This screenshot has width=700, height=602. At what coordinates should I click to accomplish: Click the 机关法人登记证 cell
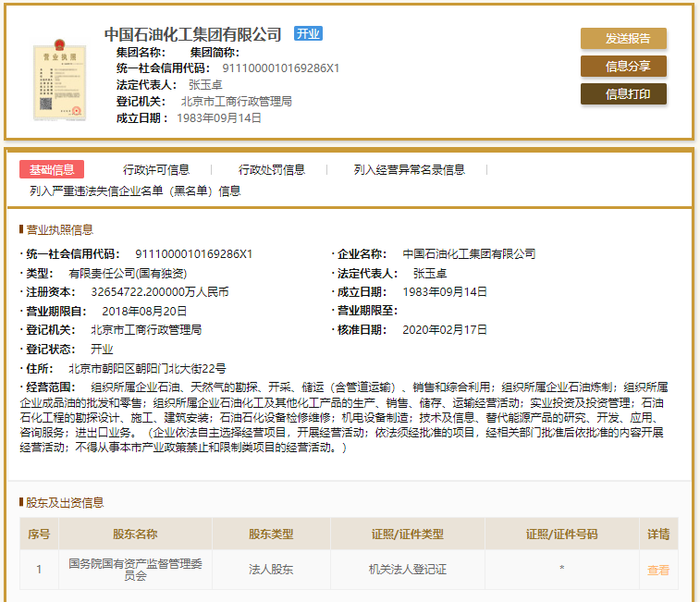coord(408,570)
